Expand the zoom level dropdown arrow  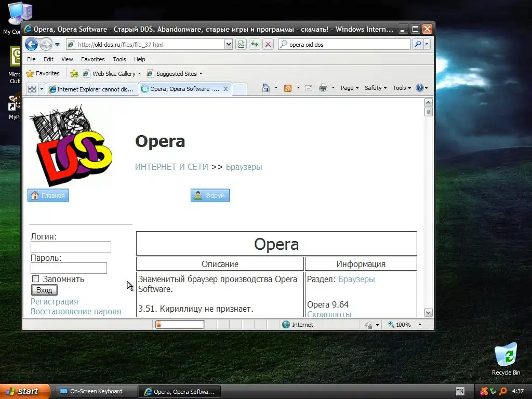tap(420, 325)
